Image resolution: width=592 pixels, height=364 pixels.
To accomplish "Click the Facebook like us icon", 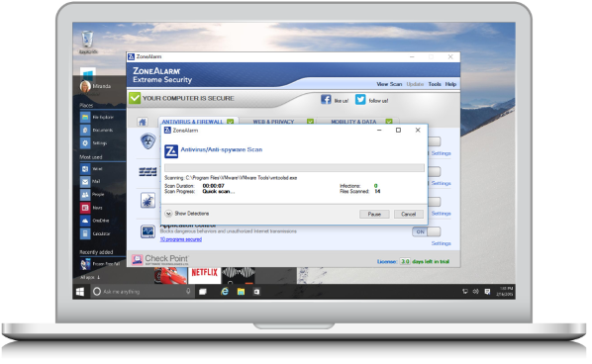I will click(x=326, y=99).
